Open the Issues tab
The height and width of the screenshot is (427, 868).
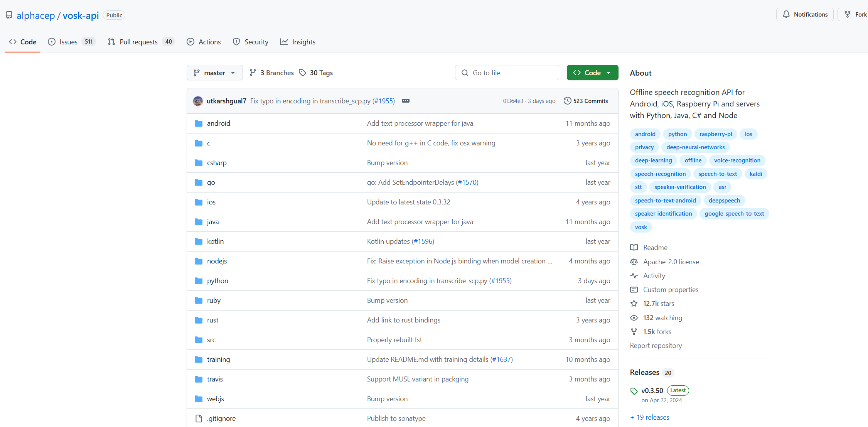72,42
